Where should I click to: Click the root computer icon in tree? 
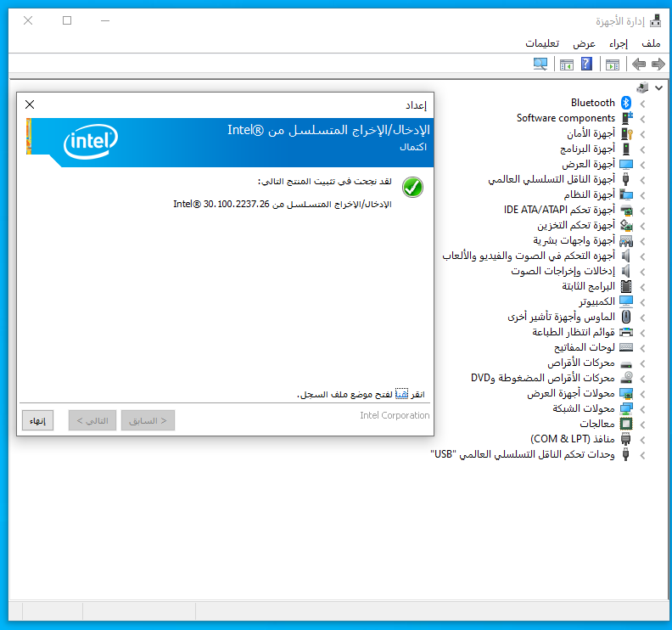(x=642, y=87)
